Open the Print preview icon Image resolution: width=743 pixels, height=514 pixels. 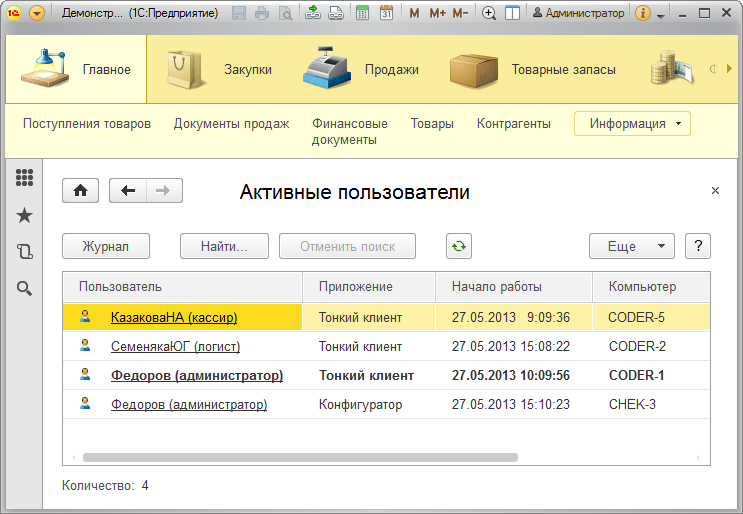tap(285, 13)
